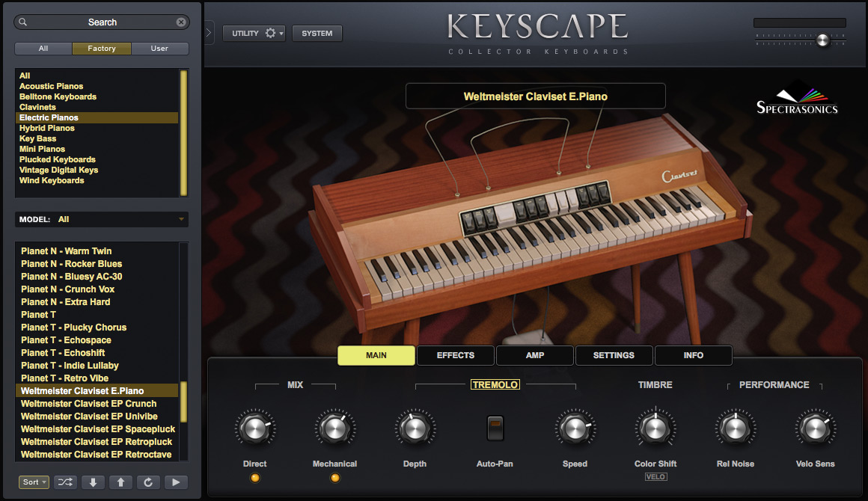The width and height of the screenshot is (868, 501).
Task: Click the previous patch up arrow
Action: coord(120,482)
